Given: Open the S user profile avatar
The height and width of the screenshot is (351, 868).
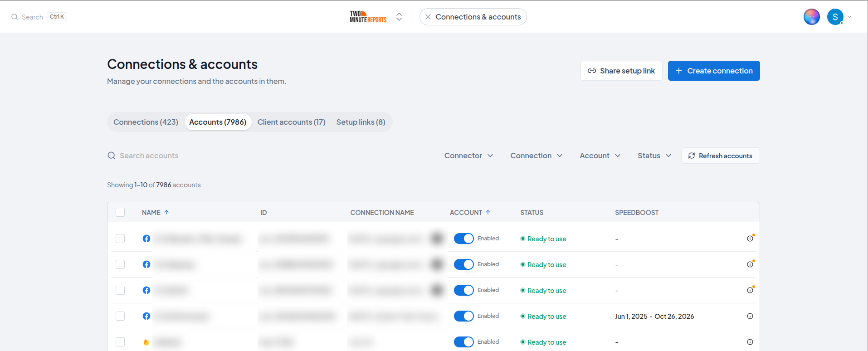Looking at the screenshot, I should tap(835, 17).
